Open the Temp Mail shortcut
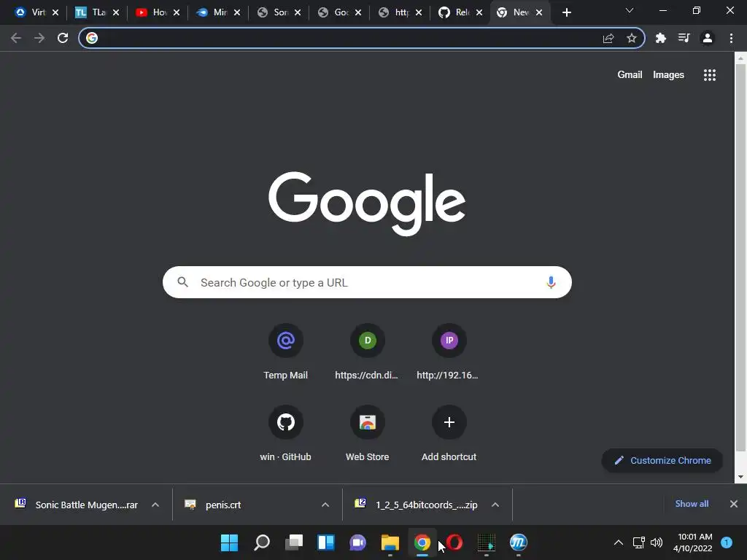Image resolution: width=747 pixels, height=560 pixels. pos(285,353)
